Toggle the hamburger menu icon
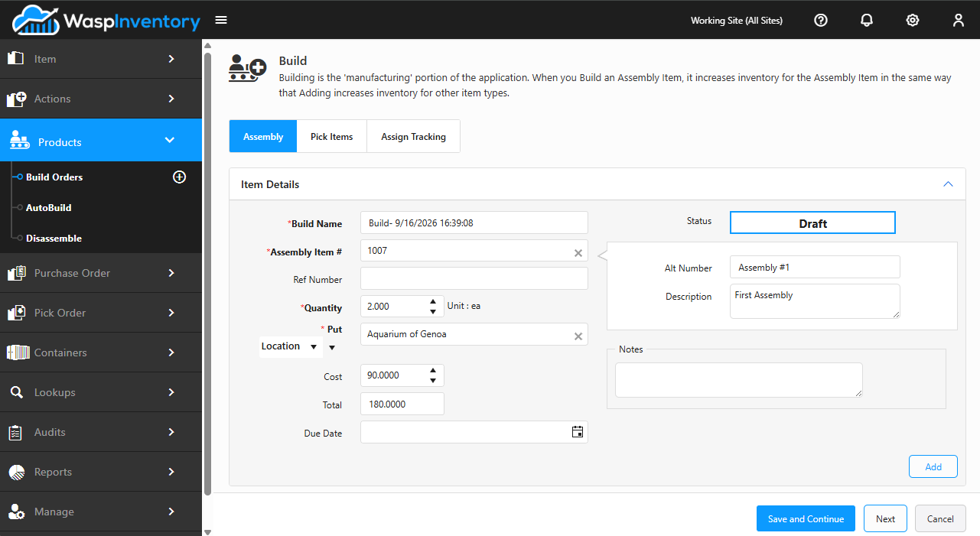Screen dimensions: 980x536 (221, 20)
